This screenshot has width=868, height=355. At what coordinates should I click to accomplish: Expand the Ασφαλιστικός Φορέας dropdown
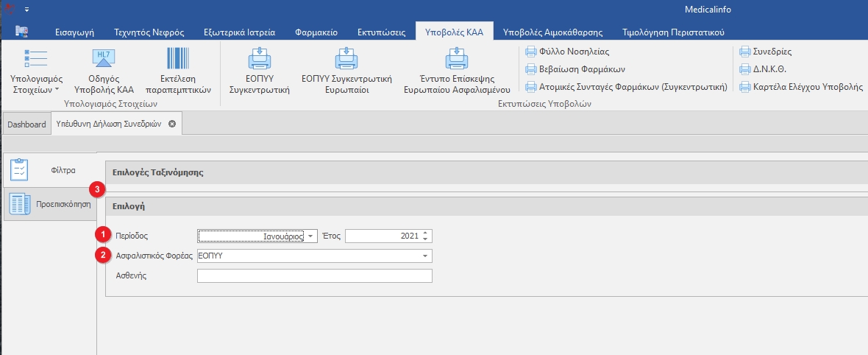tap(425, 256)
